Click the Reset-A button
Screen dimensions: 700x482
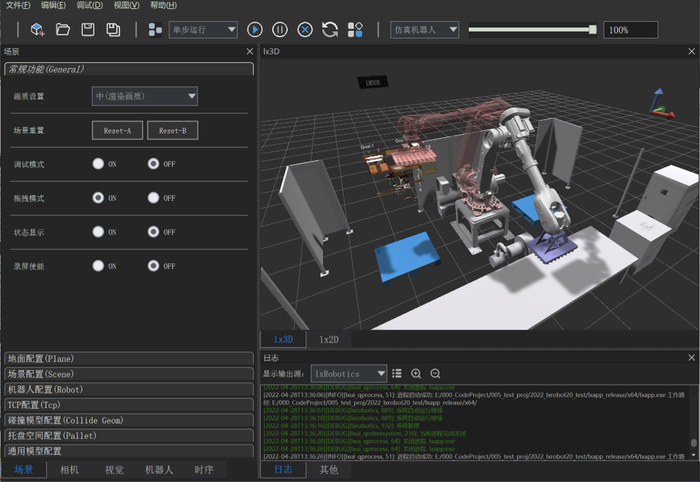117,131
